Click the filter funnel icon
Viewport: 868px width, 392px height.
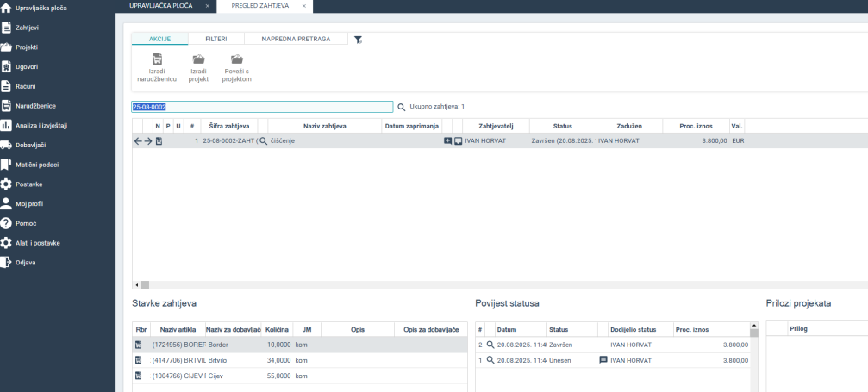(359, 40)
